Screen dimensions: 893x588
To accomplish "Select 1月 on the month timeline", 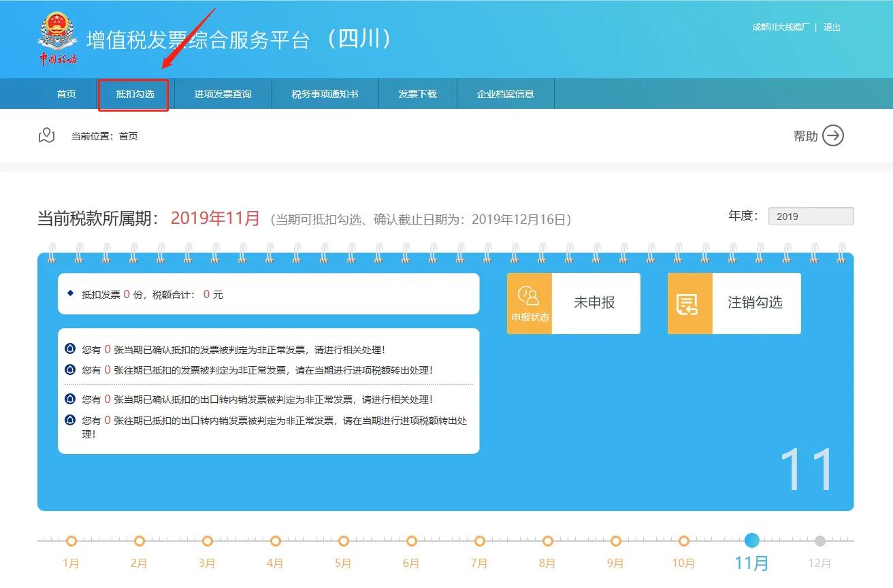I will coord(71,541).
